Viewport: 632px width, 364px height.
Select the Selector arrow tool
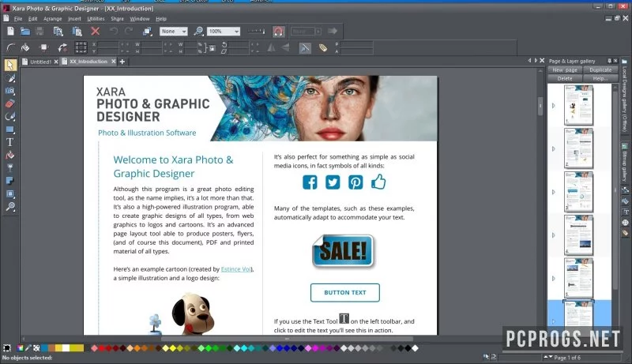(10, 65)
